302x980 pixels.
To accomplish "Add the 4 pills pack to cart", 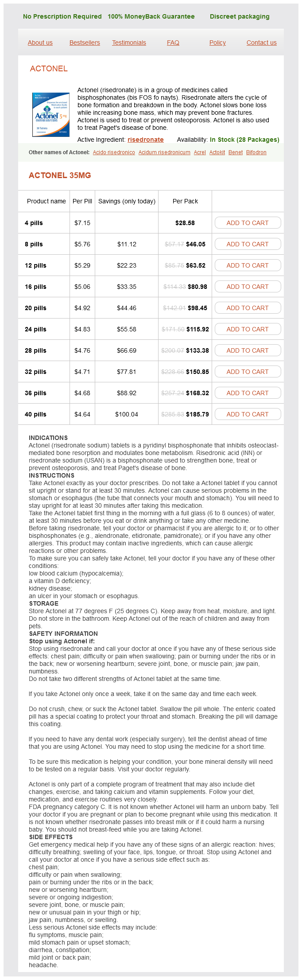I will click(x=248, y=223).
